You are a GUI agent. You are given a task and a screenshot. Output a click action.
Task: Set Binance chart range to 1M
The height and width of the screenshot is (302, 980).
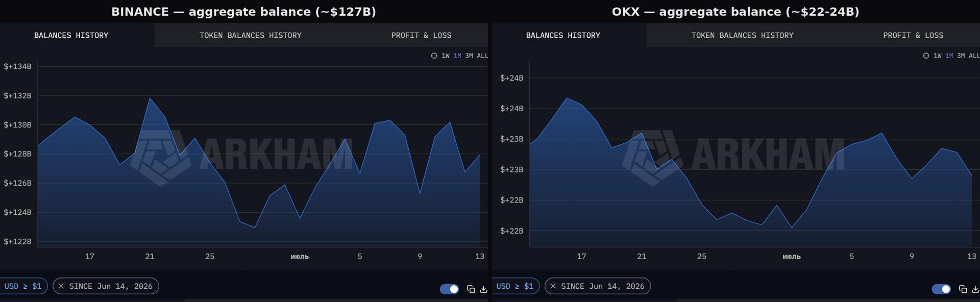coord(457,56)
